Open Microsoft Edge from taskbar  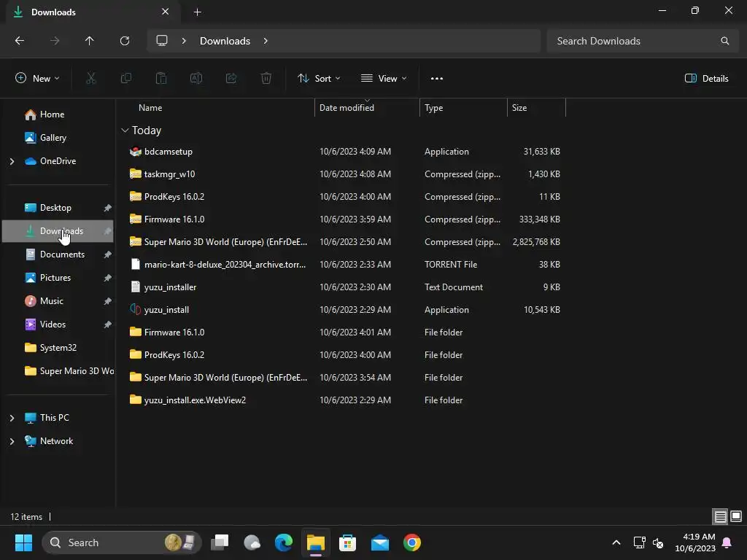tap(284, 542)
